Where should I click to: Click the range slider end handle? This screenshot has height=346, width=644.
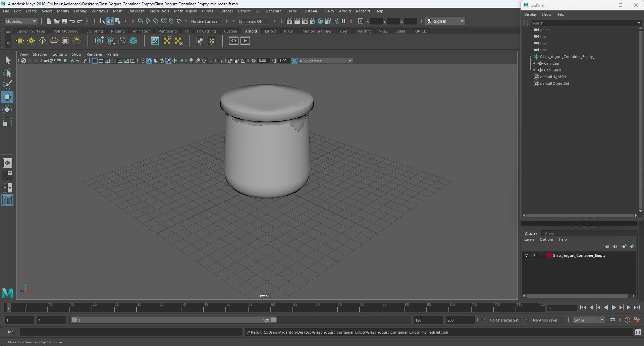[x=273, y=320]
